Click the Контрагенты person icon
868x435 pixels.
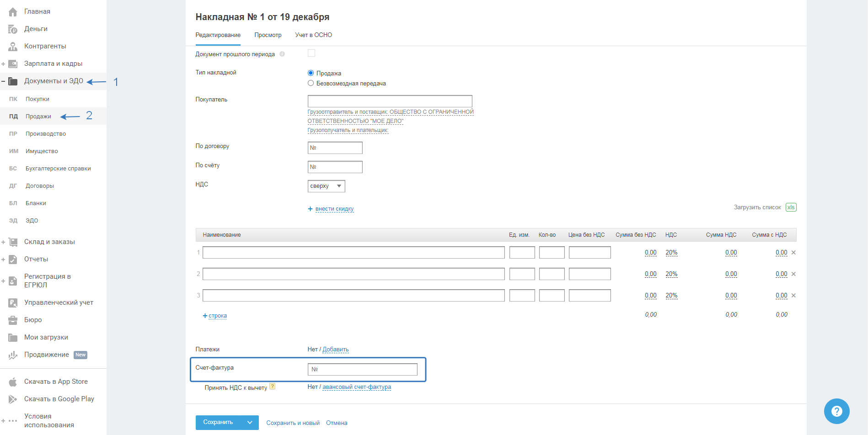tap(13, 47)
